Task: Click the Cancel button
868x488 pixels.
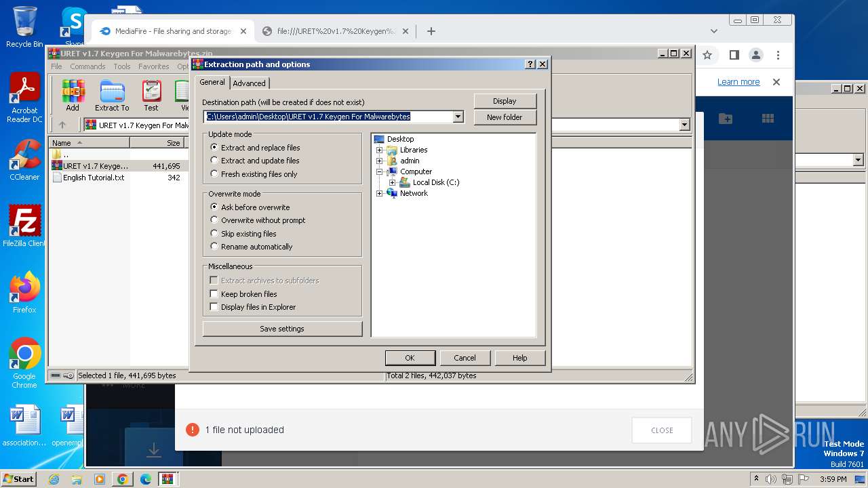Action: point(465,358)
